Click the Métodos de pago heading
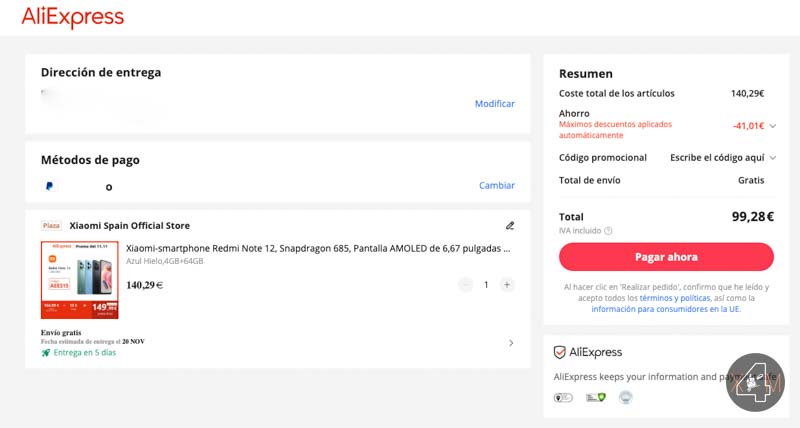The height and width of the screenshot is (428, 800). click(x=90, y=160)
